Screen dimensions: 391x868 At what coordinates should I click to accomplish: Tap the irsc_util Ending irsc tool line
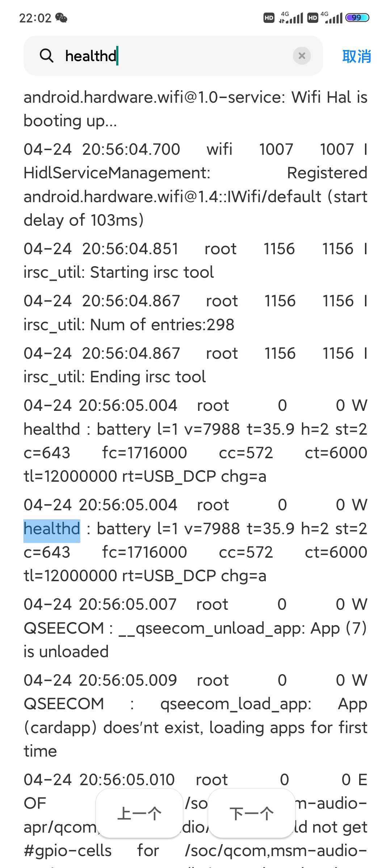coord(195,365)
